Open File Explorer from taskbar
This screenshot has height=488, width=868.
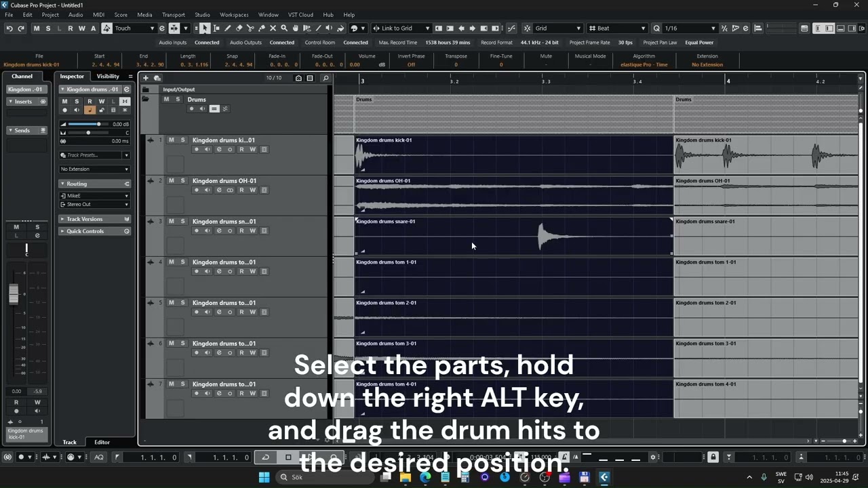coord(406,477)
